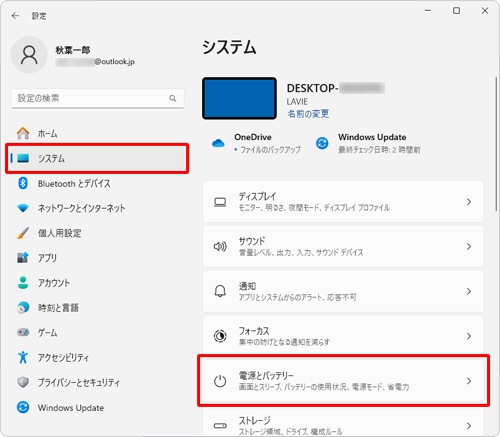Click the 電源とバッテリー power icon

[x=220, y=381]
